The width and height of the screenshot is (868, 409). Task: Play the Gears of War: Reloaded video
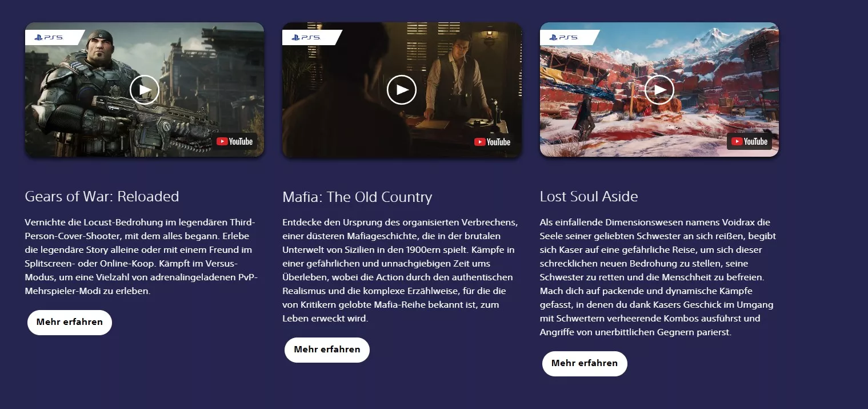(x=144, y=90)
